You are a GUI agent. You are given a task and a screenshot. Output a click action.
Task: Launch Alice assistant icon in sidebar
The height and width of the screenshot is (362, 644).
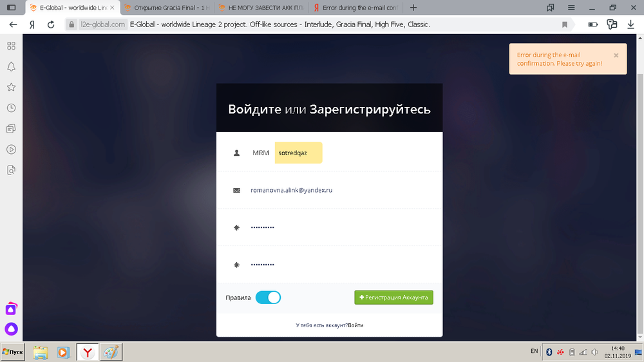coord(11,329)
